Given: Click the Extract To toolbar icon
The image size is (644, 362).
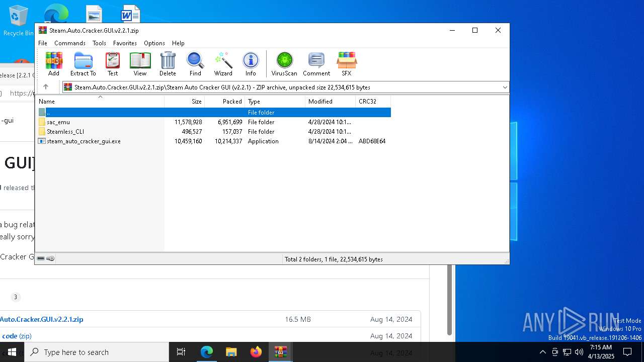Looking at the screenshot, I should [83, 64].
